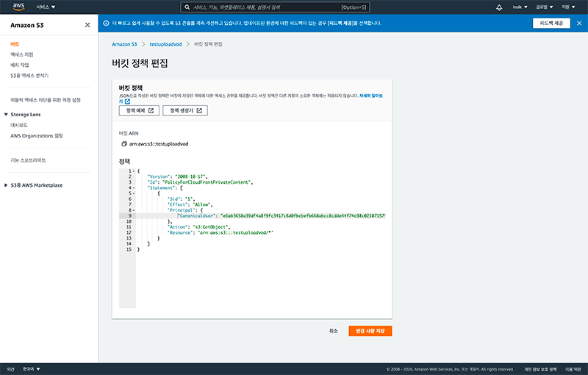Click the info icon in the blue banner
The image size is (588, 375).
(x=106, y=24)
